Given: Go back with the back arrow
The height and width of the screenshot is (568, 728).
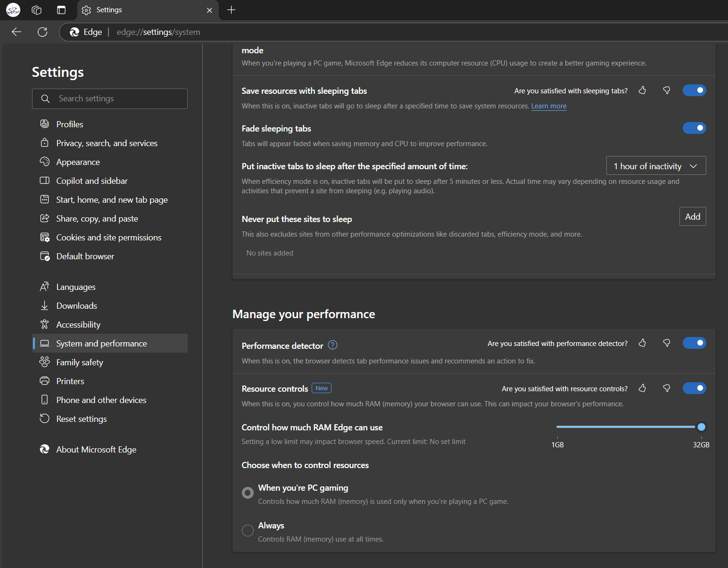Looking at the screenshot, I should (17, 32).
